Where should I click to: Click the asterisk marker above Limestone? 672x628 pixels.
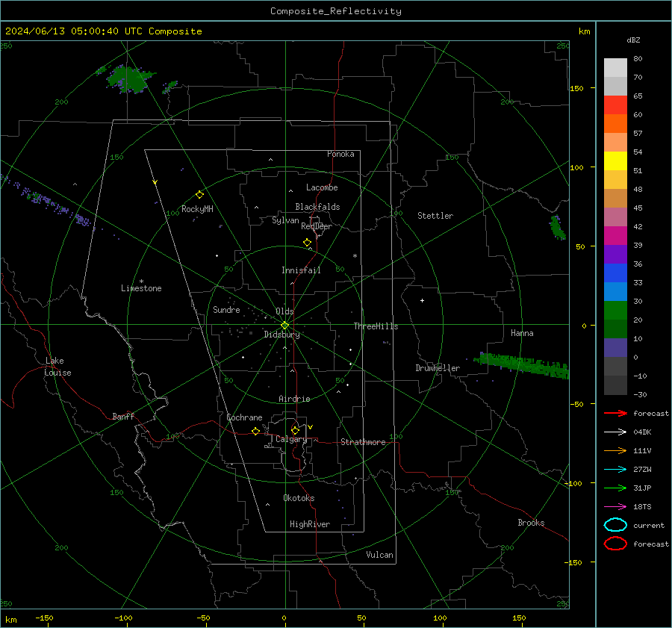pos(141,282)
